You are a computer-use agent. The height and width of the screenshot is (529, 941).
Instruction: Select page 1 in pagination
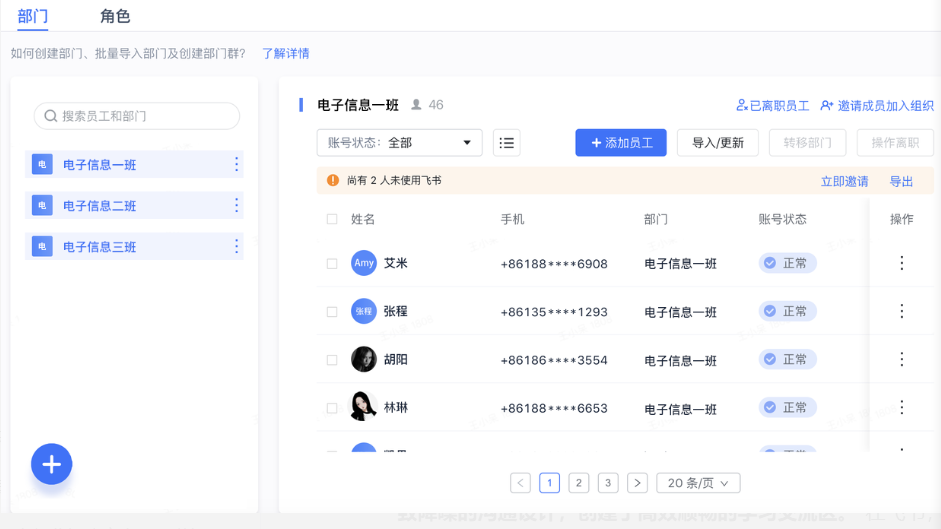click(550, 483)
